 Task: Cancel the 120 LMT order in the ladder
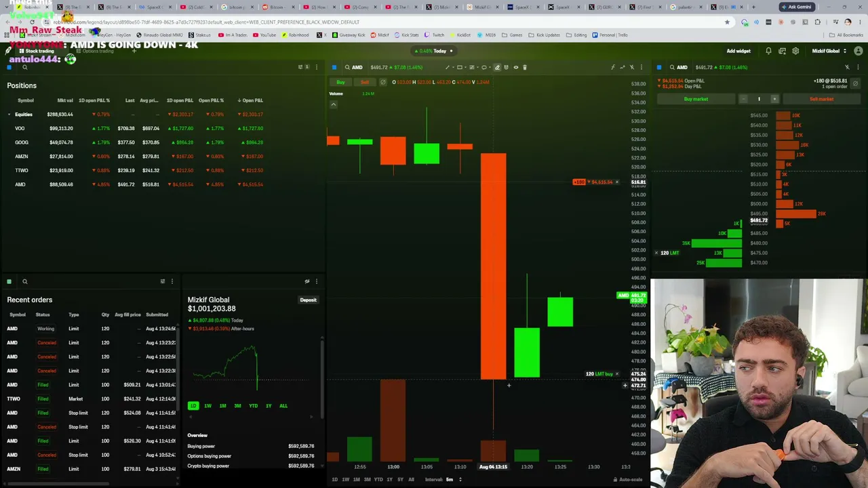[656, 253]
